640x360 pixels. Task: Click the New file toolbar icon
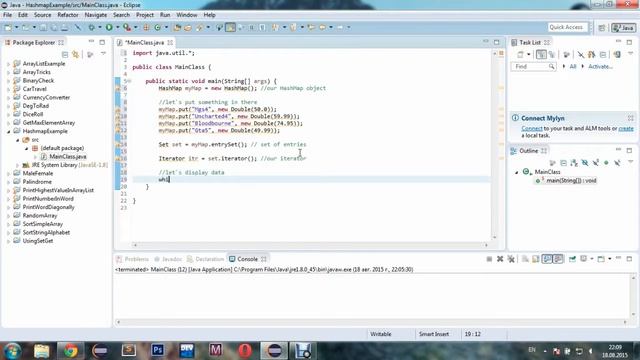pos(8,27)
